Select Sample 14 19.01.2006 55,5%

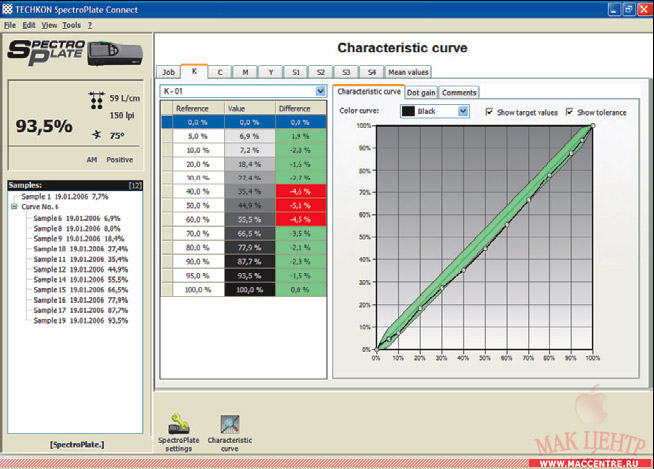[x=80, y=280]
